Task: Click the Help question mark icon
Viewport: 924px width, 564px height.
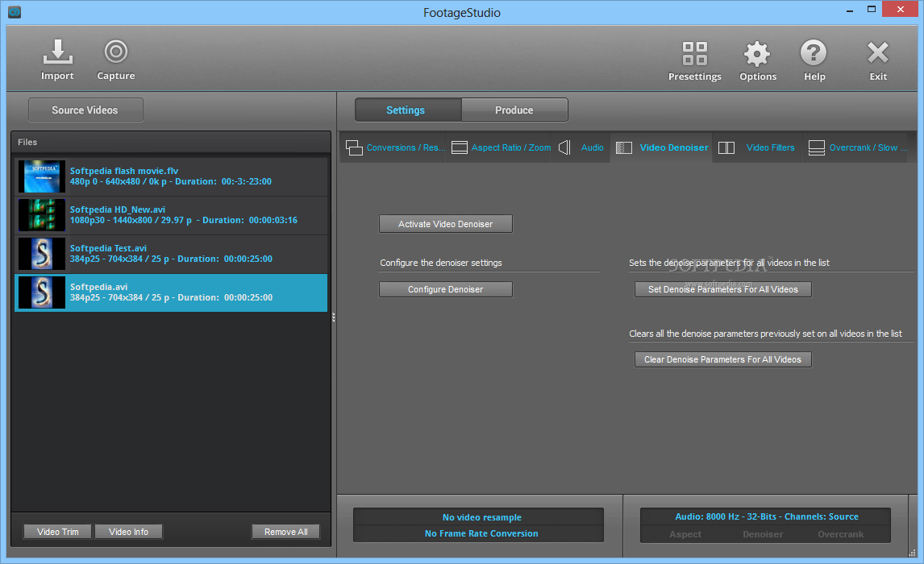Action: (814, 53)
